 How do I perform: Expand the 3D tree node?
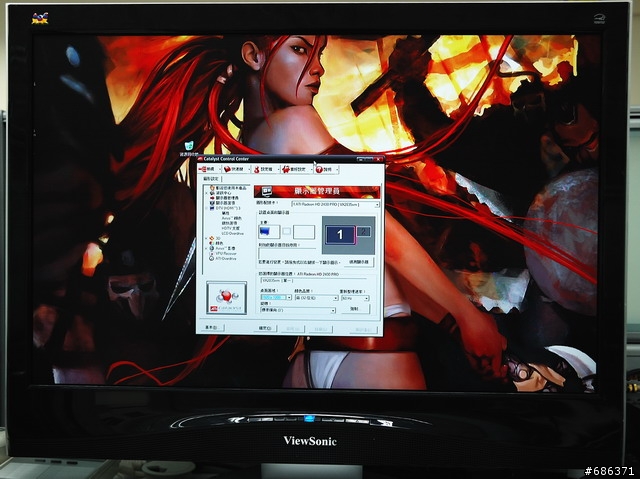point(207,238)
